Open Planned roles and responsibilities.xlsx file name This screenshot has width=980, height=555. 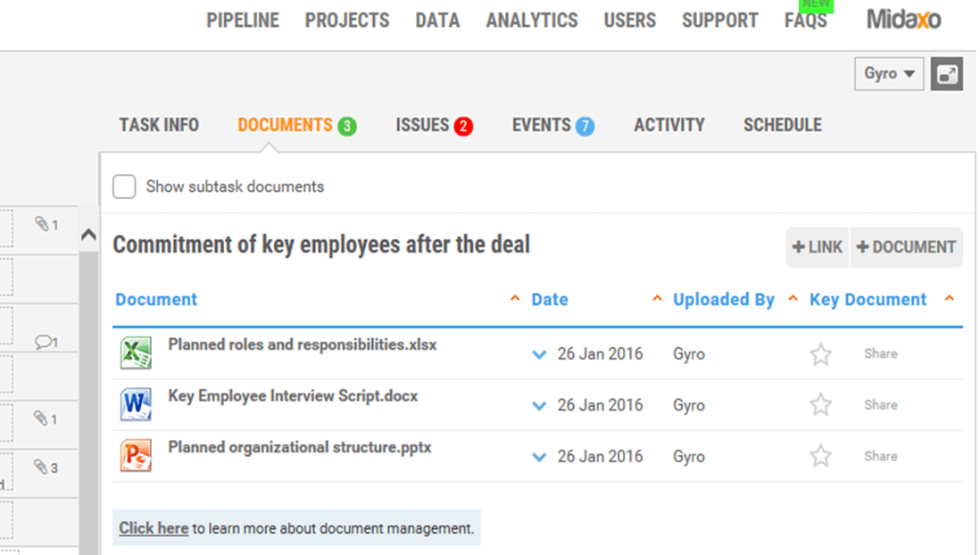tap(303, 345)
